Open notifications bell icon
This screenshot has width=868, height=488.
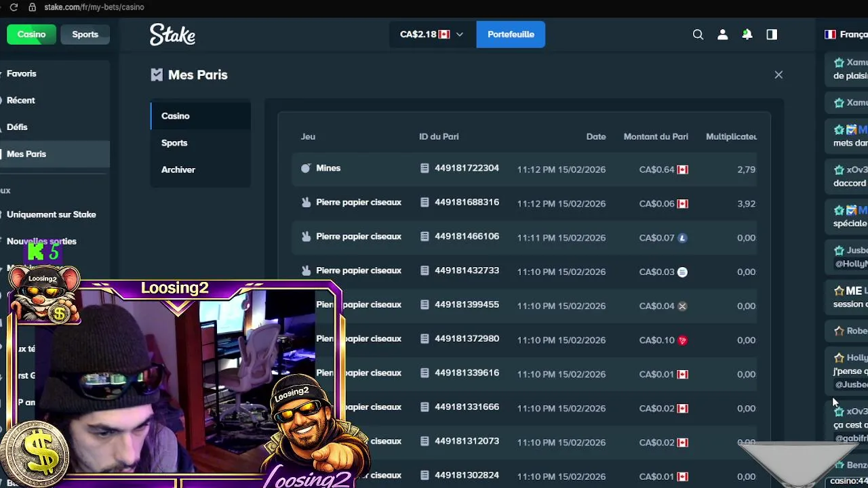point(747,35)
